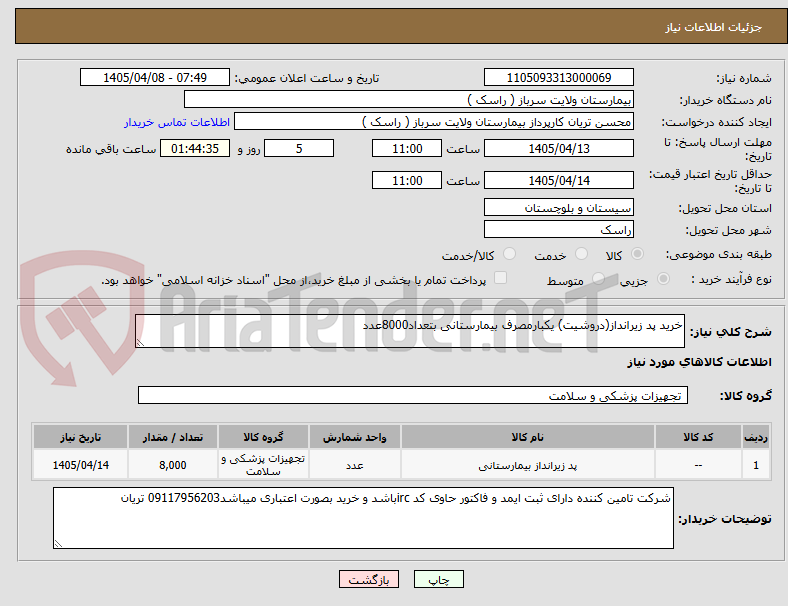Click the نام کالا column header

[x=528, y=437]
